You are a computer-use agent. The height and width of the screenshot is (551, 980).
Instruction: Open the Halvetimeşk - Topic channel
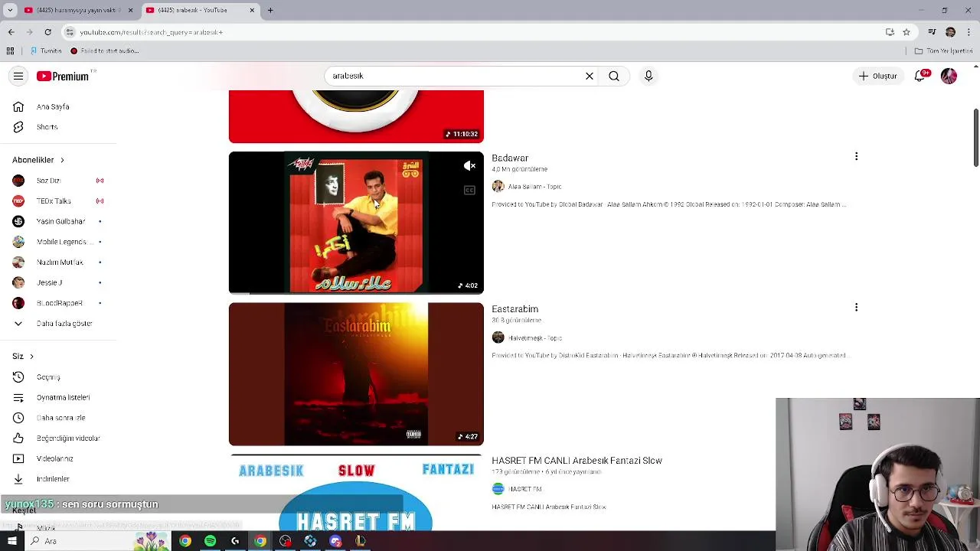click(535, 337)
